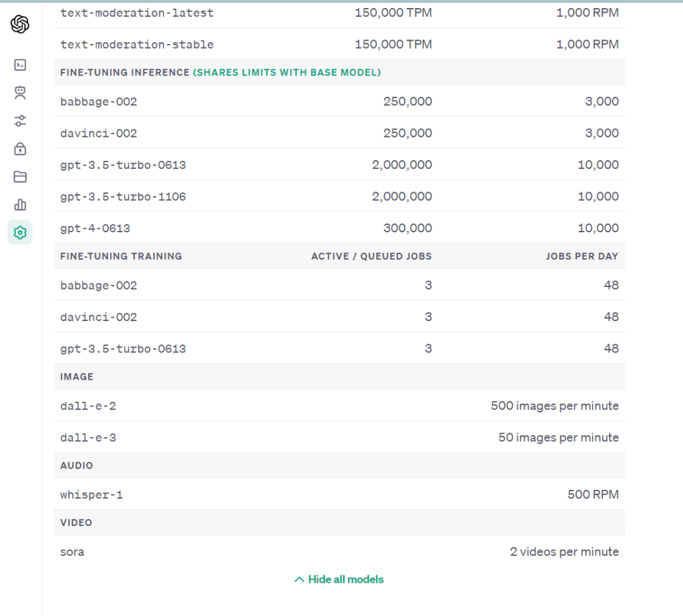The height and width of the screenshot is (616, 683).
Task: Click the OpenAI logo at the top
Action: pos(19,24)
